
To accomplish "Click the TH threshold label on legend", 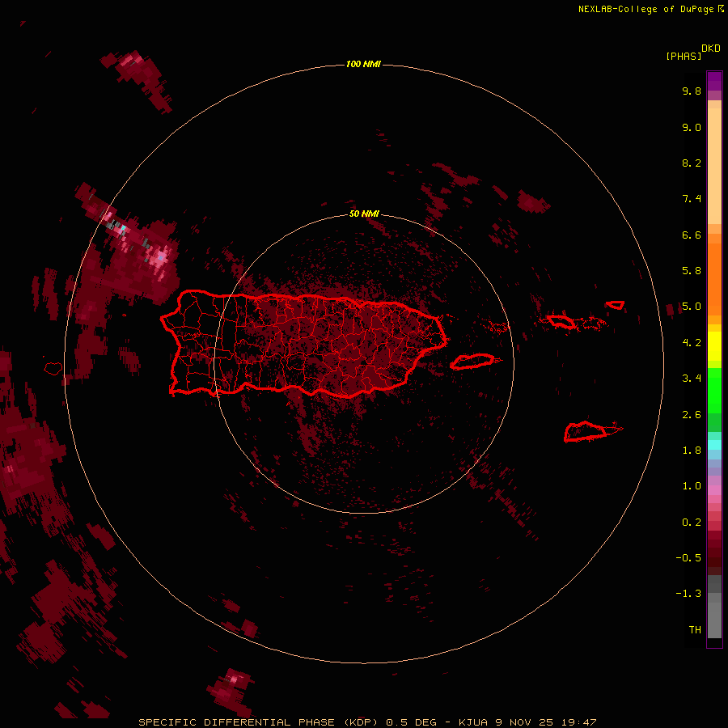I will click(x=695, y=630).
